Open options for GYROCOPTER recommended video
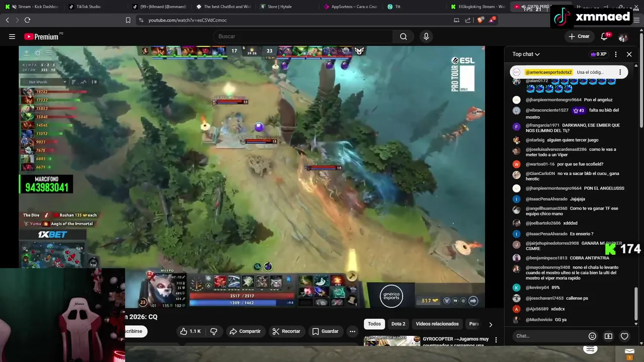Screen dimensions: 644x362 coord(496,340)
